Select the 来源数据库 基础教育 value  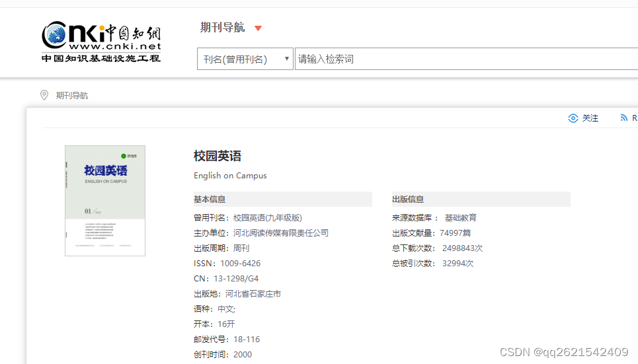[461, 218]
